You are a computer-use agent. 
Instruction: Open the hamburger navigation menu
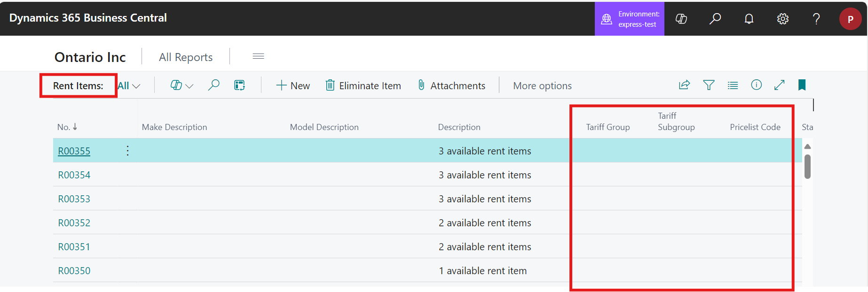[x=258, y=56]
